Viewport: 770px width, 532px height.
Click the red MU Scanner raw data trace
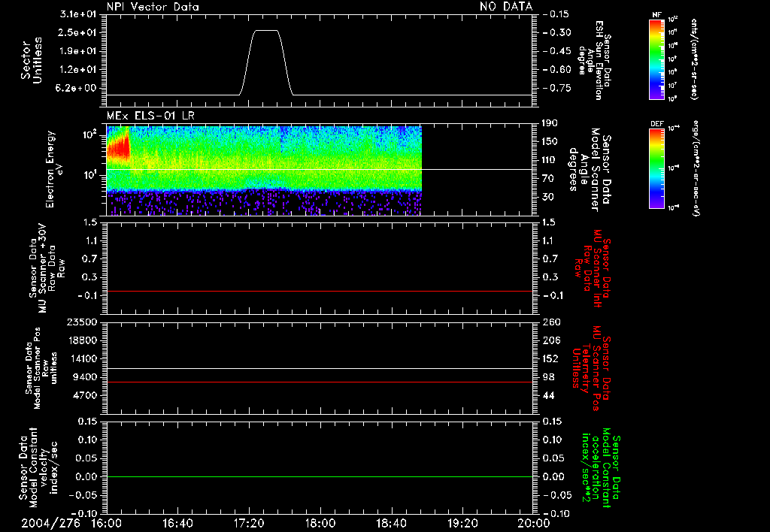point(319,291)
